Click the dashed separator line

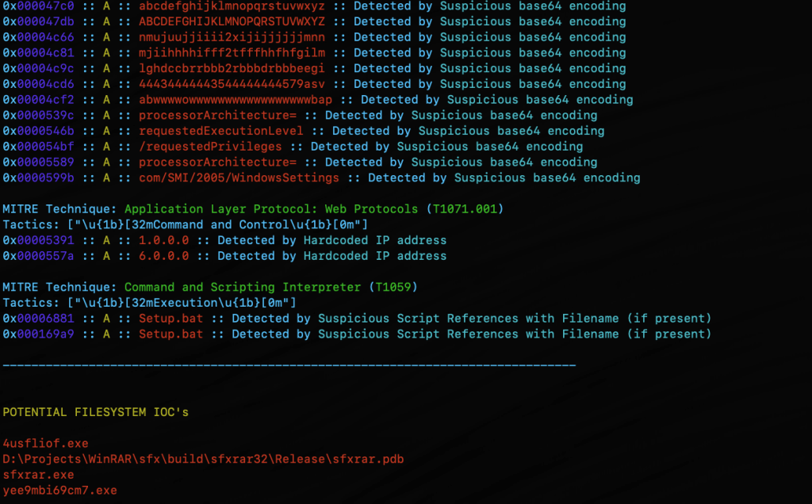point(289,365)
